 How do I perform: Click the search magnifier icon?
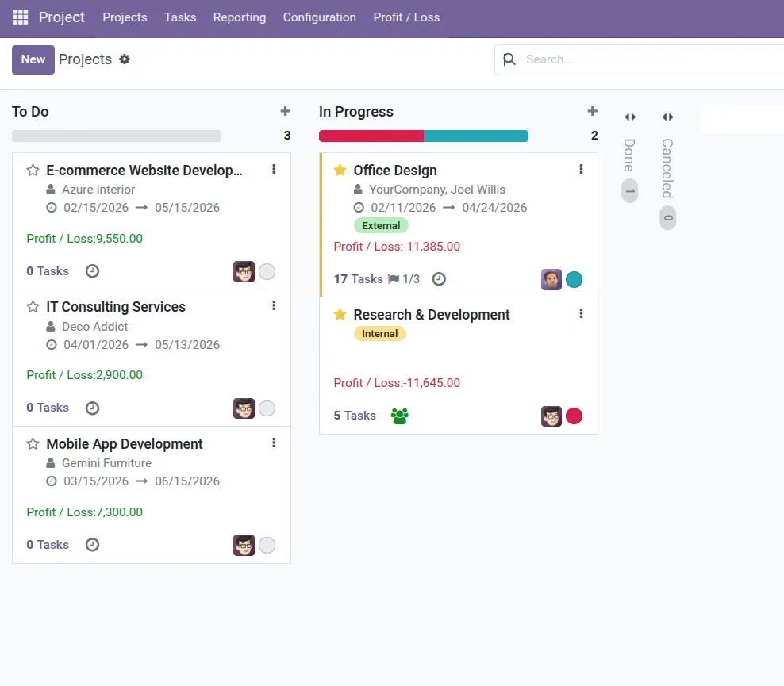pos(509,59)
